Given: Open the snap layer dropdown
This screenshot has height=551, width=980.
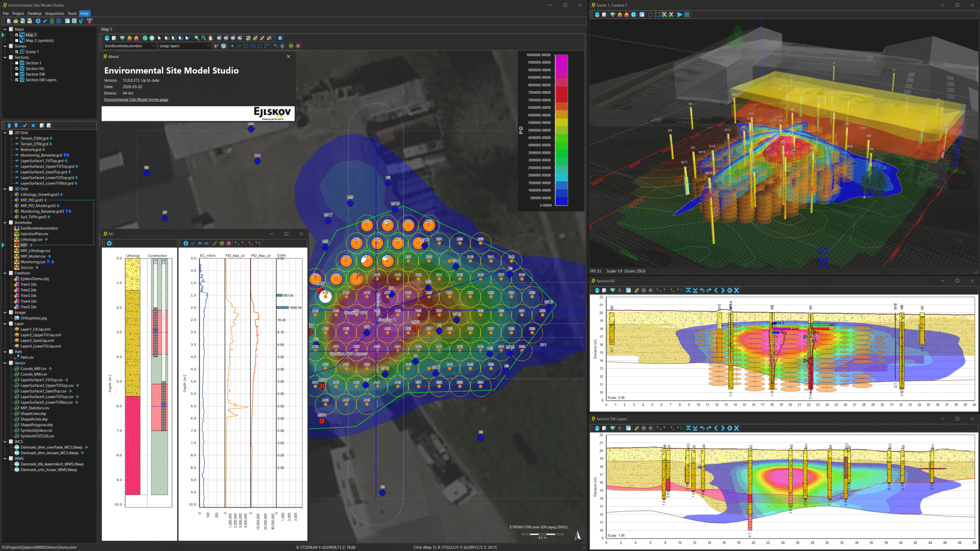Looking at the screenshot, I should (x=208, y=46).
